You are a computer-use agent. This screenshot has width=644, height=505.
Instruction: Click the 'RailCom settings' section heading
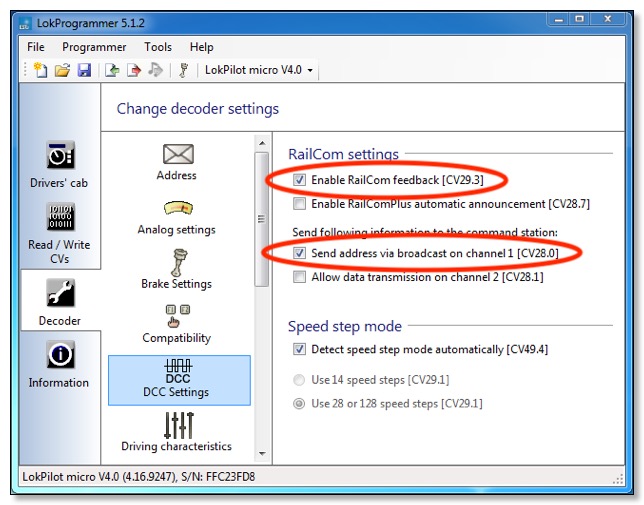click(x=343, y=154)
